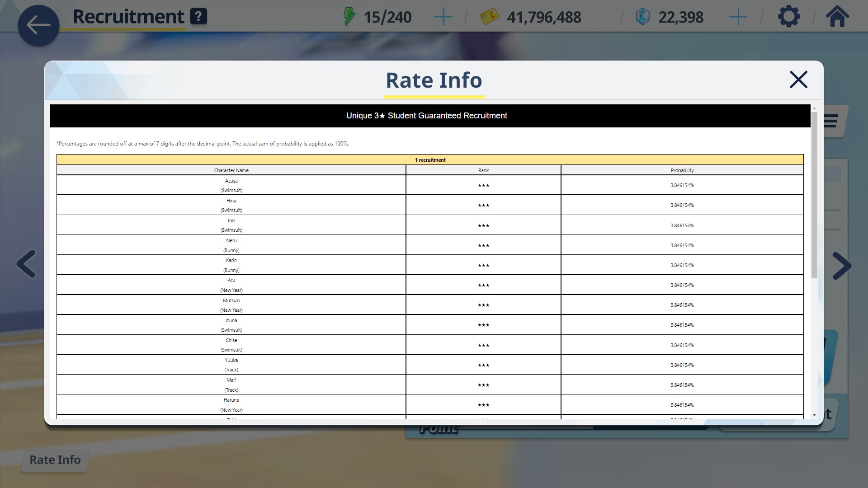Open the Recruitment help question mark
Viewport: 868px width, 488px height.
point(198,17)
